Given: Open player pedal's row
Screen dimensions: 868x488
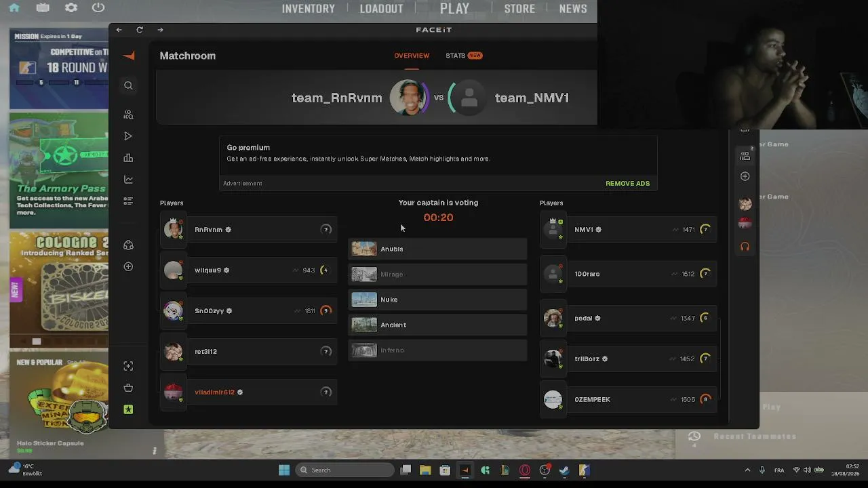Looking at the screenshot, I should tap(629, 318).
